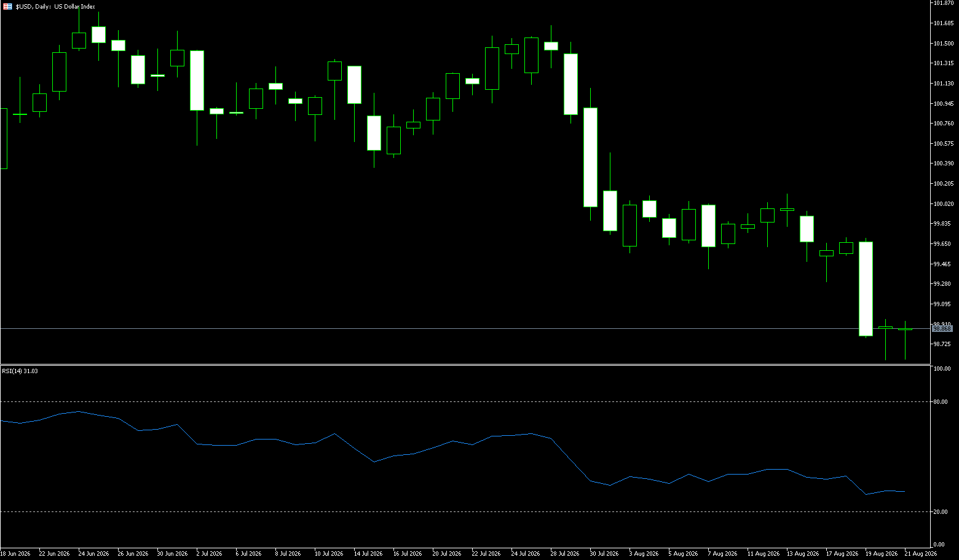Screen dimensions: 959x560
Task: Click the 100.205 price scale label
Action: click(x=943, y=184)
